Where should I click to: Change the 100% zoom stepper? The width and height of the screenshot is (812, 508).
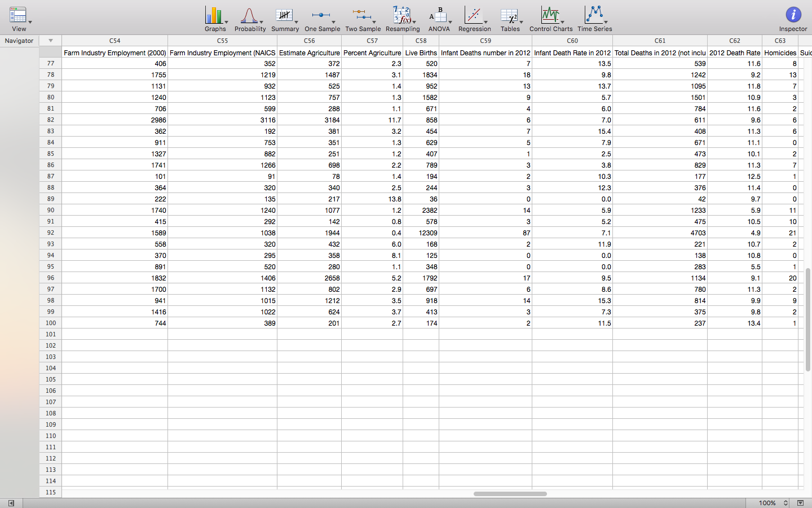click(x=785, y=503)
